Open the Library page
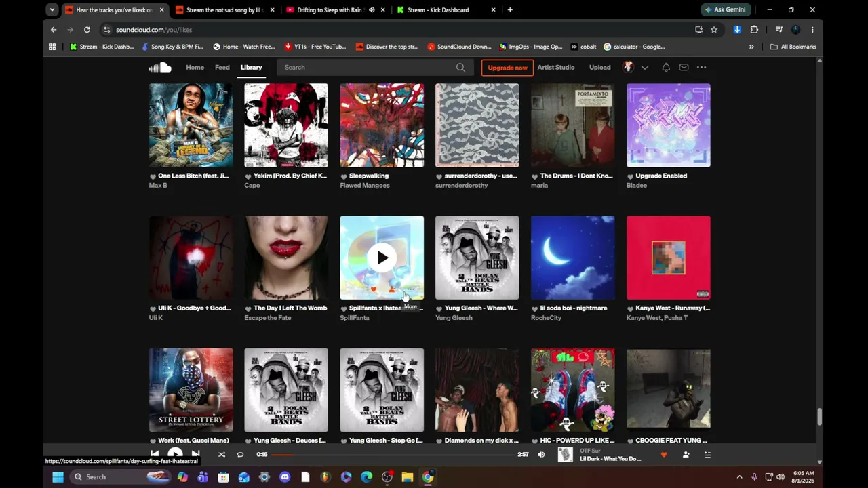 click(x=251, y=67)
